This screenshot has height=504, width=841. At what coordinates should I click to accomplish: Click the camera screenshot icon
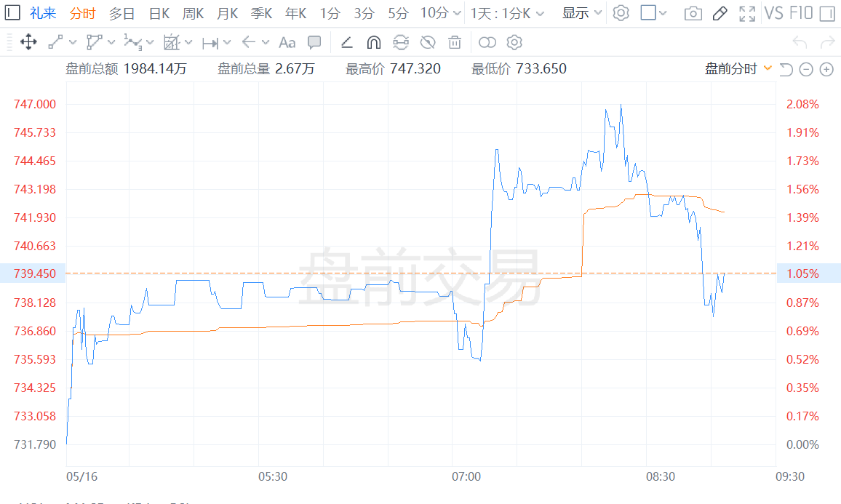pos(693,13)
